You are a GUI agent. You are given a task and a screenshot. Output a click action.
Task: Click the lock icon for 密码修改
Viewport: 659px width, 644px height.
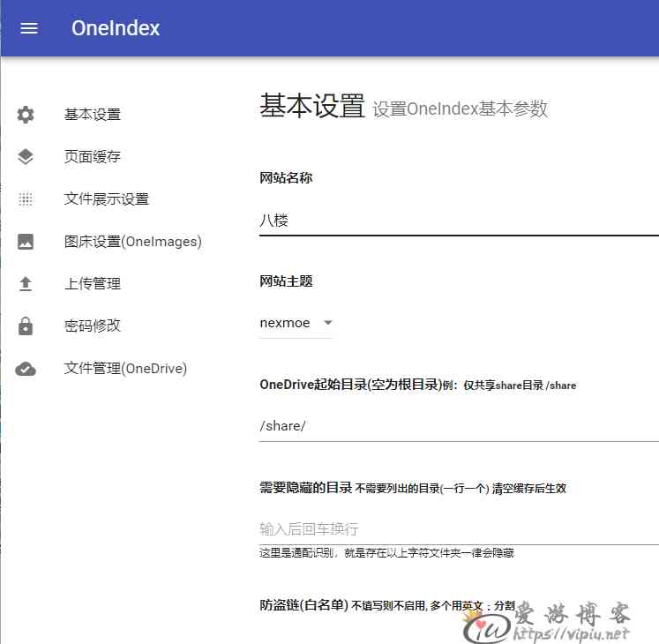26,326
